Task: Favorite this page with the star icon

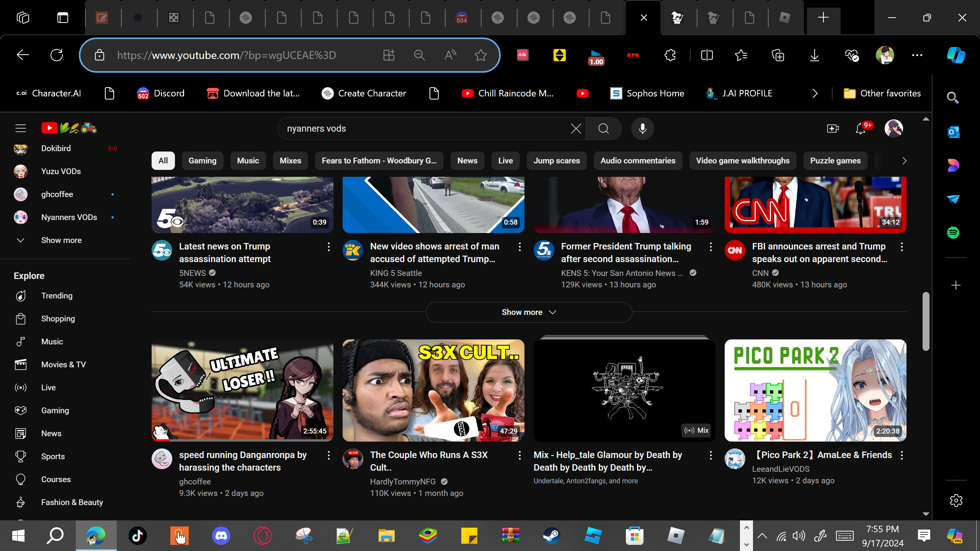Action: (480, 55)
